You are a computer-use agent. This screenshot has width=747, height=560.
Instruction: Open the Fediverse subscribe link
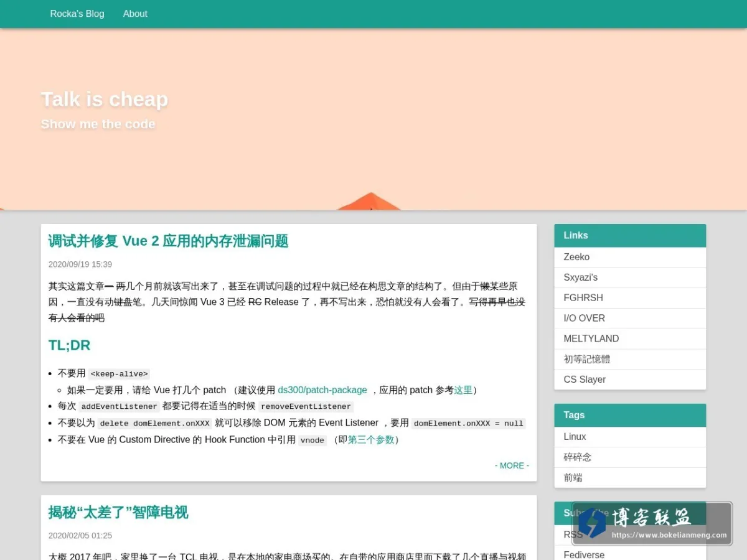pyautogui.click(x=630, y=554)
